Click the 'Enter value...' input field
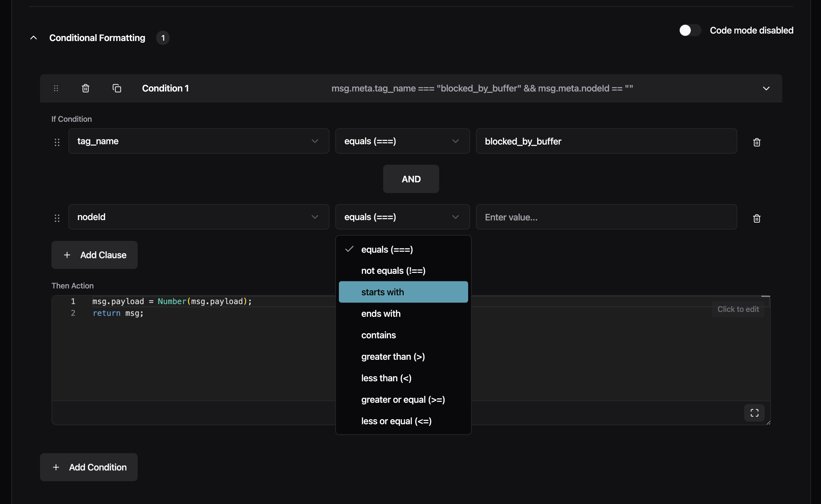The width and height of the screenshot is (821, 504). coord(606,217)
